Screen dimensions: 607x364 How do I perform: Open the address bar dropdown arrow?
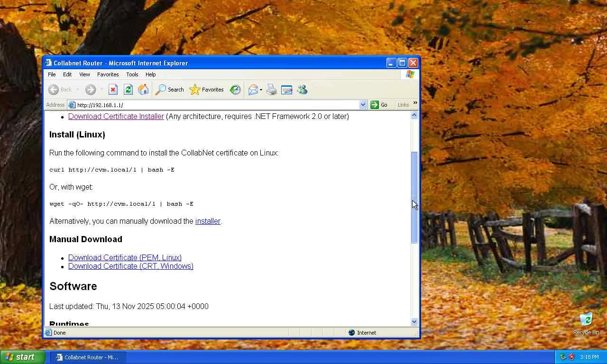(363, 105)
